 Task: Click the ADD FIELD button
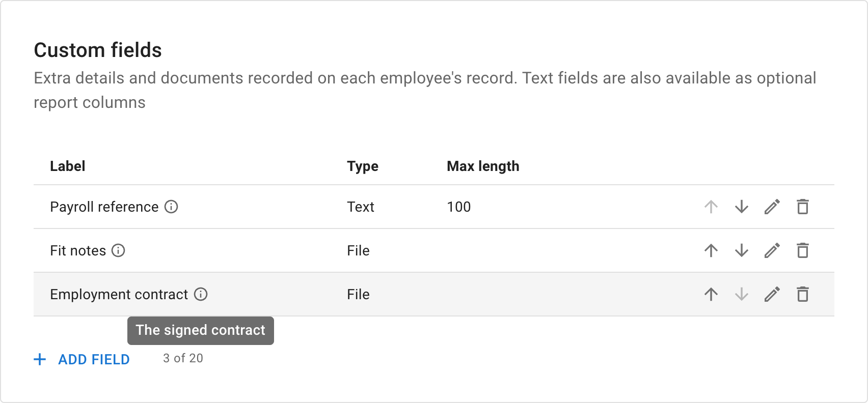pyautogui.click(x=82, y=359)
